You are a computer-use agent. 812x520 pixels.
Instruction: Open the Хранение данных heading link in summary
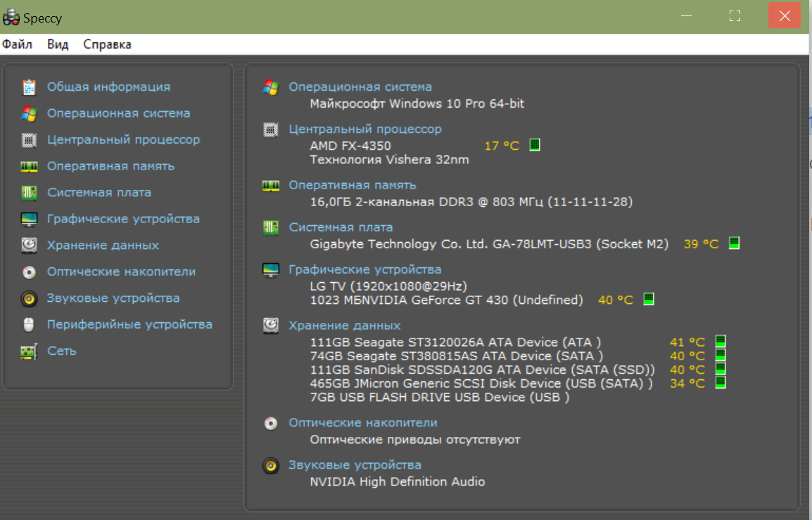click(x=344, y=326)
